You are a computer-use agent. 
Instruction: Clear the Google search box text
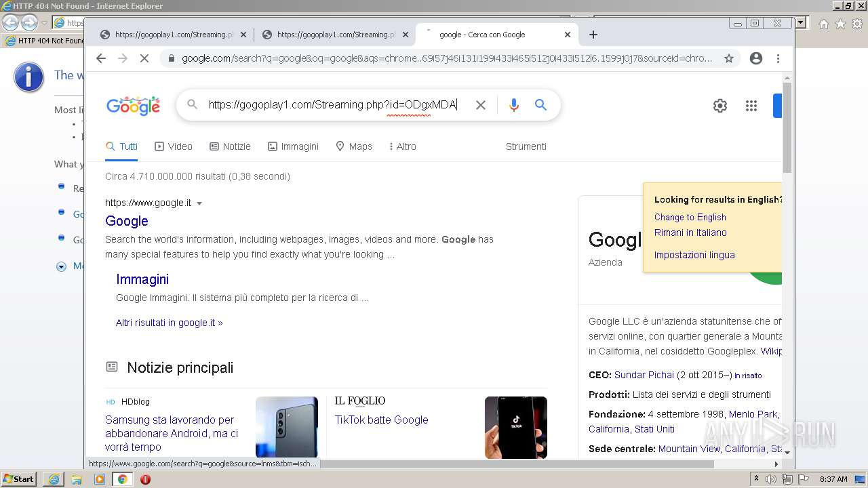click(481, 105)
